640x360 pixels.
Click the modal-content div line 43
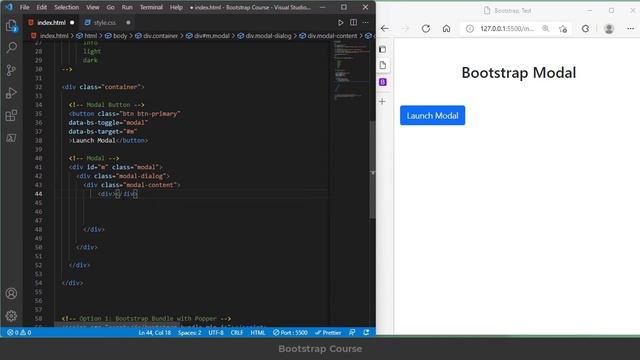(132, 185)
